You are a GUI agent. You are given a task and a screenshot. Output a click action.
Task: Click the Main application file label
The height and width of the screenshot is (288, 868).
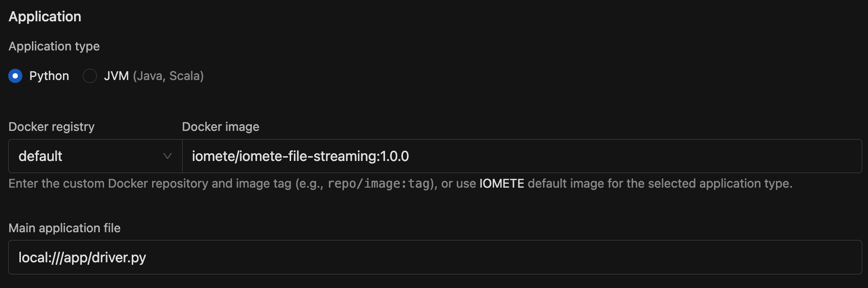tap(64, 228)
